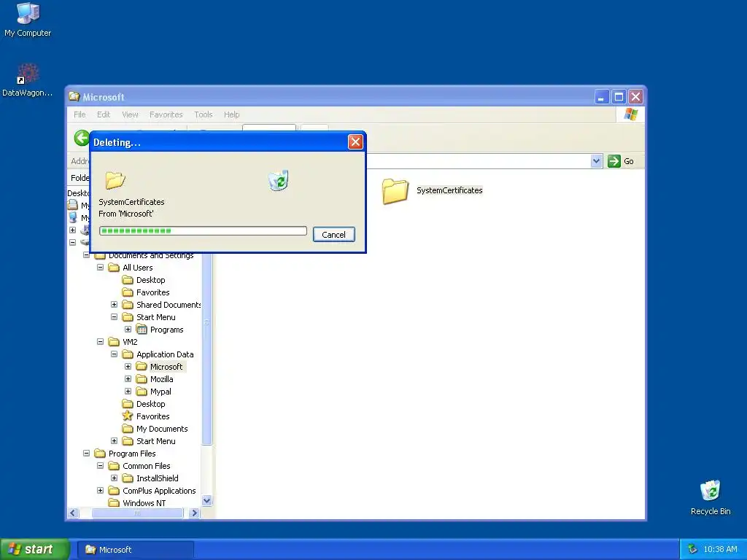Viewport: 747px width, 560px height.
Task: Click folder tree scroll right arrow
Action: click(194, 513)
